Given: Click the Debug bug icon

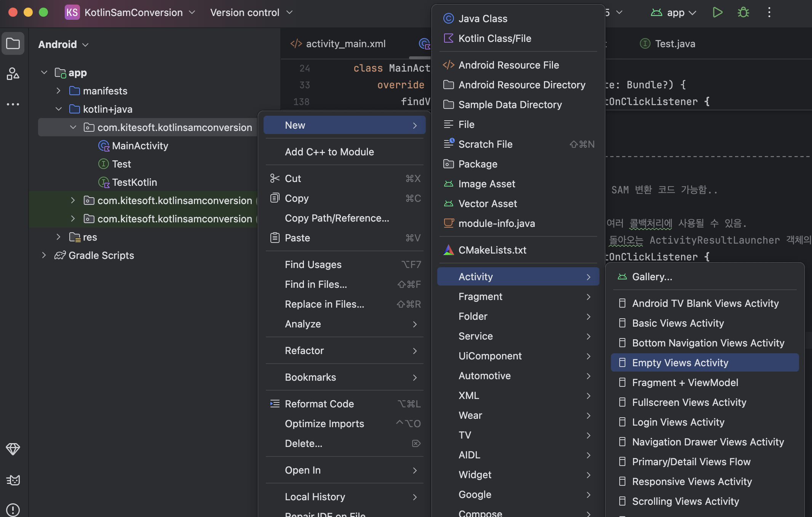Looking at the screenshot, I should (x=743, y=13).
